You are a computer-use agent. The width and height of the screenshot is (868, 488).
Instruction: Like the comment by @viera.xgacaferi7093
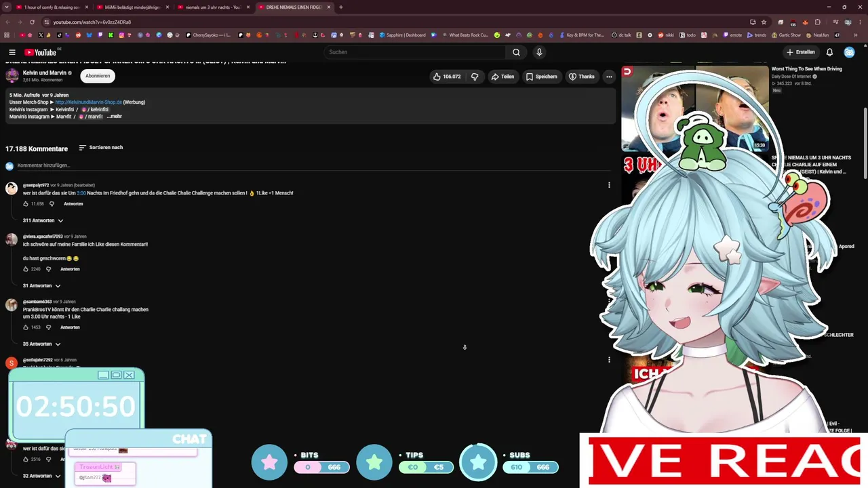26,269
